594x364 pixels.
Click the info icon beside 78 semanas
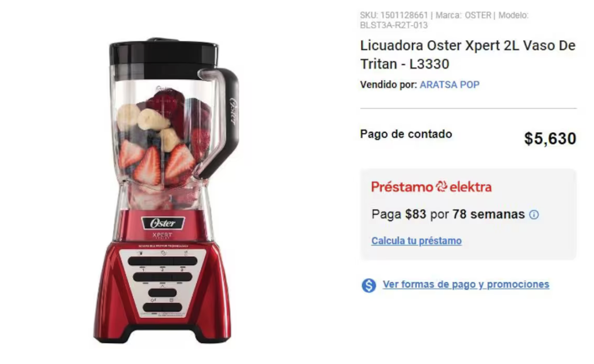click(534, 215)
